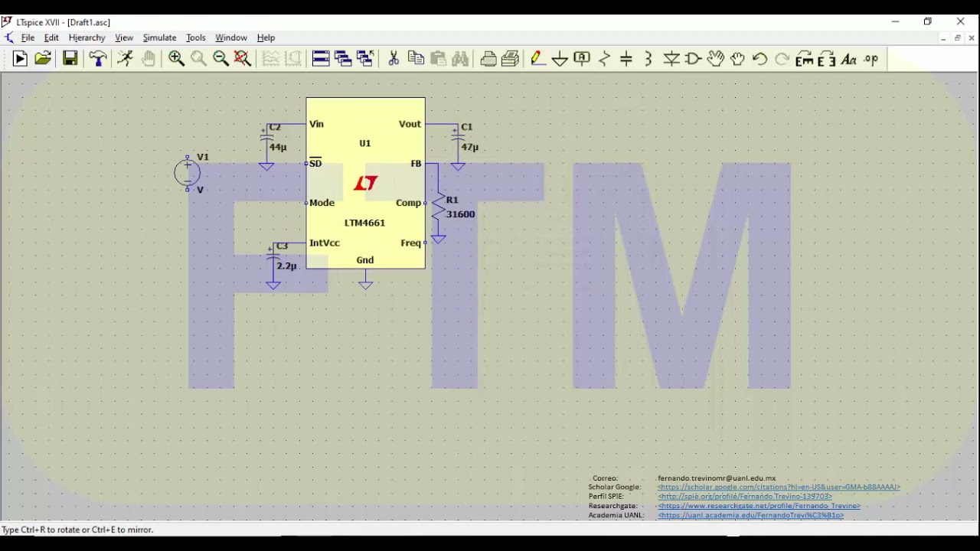Image resolution: width=980 pixels, height=551 pixels.
Task: Zoom in with magnifier plus icon
Action: click(x=176, y=59)
